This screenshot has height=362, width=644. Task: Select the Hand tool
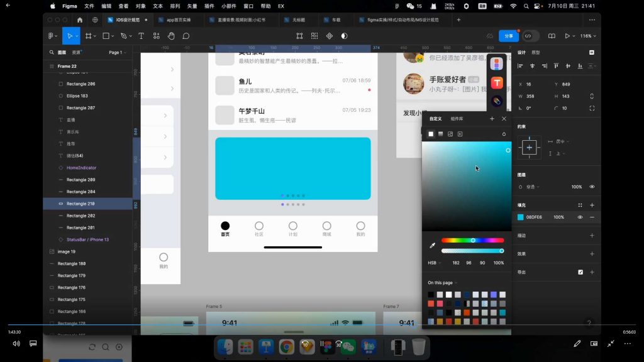[170, 36]
